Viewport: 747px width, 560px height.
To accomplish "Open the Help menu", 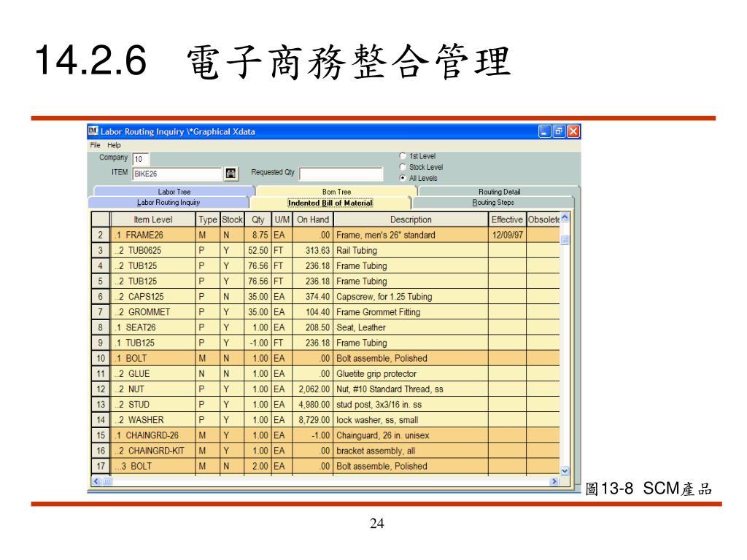I will (114, 145).
